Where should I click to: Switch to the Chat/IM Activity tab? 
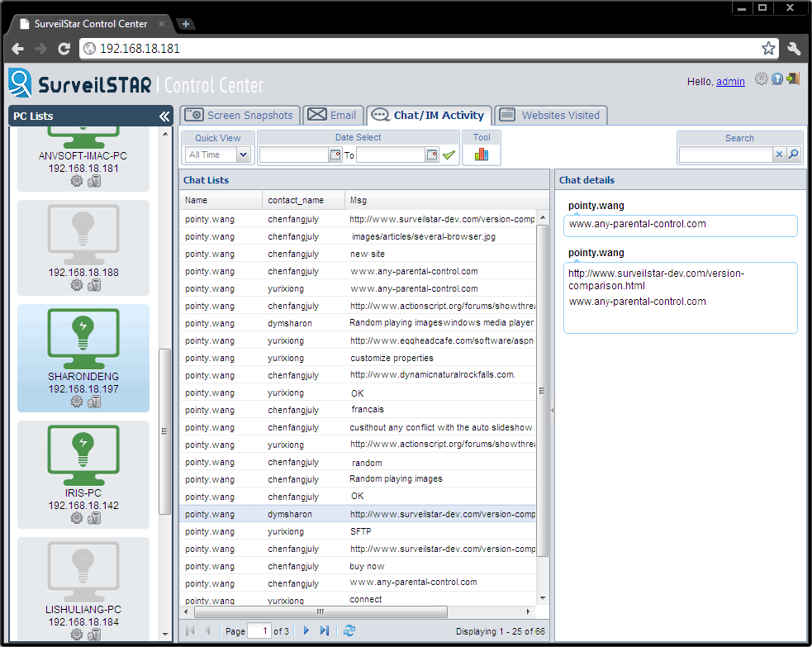[429, 115]
